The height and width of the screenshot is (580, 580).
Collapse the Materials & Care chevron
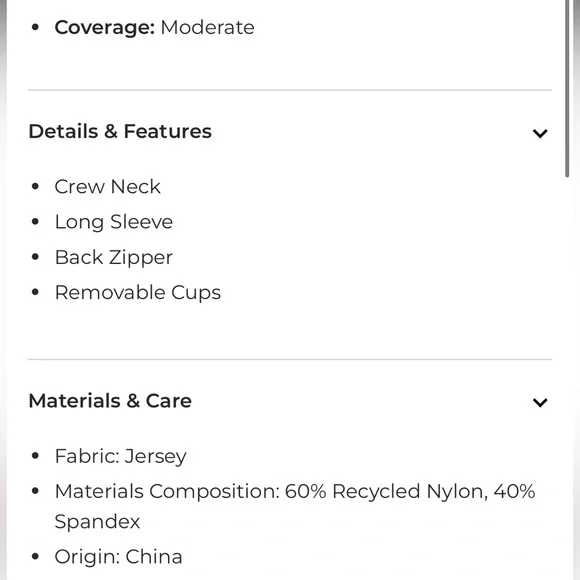tap(540, 402)
